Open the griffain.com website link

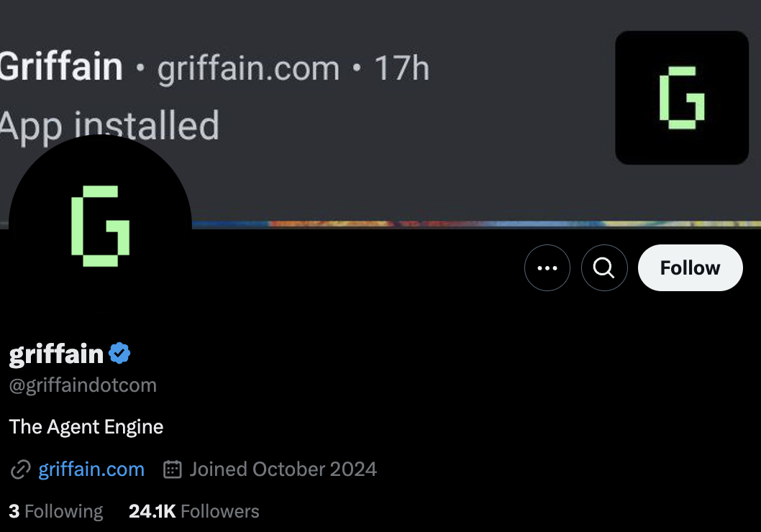click(x=91, y=469)
